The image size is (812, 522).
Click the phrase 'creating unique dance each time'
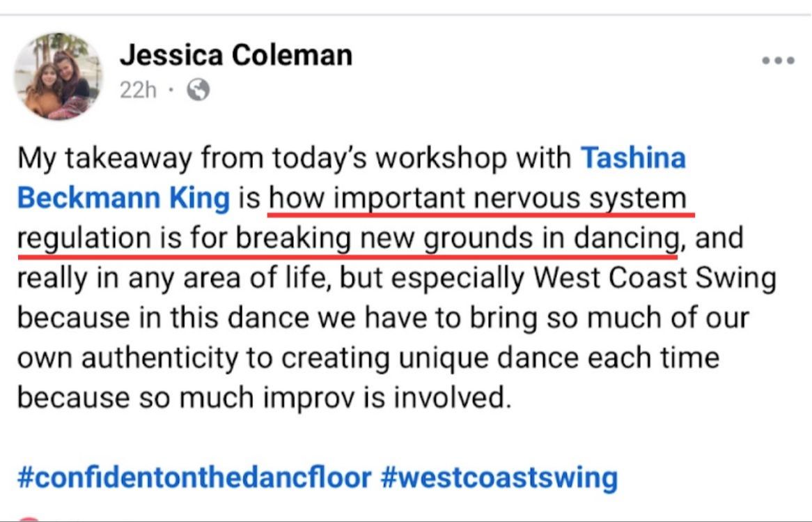coord(500,358)
